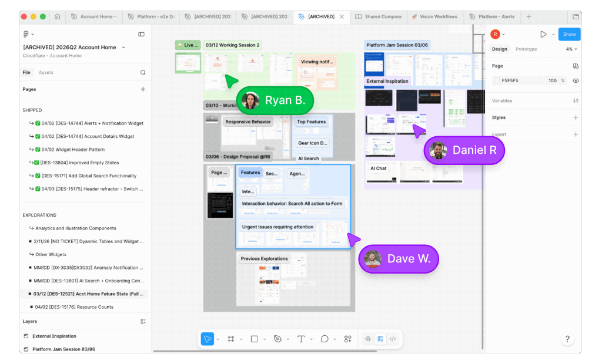Select the Comment tool

325,339
